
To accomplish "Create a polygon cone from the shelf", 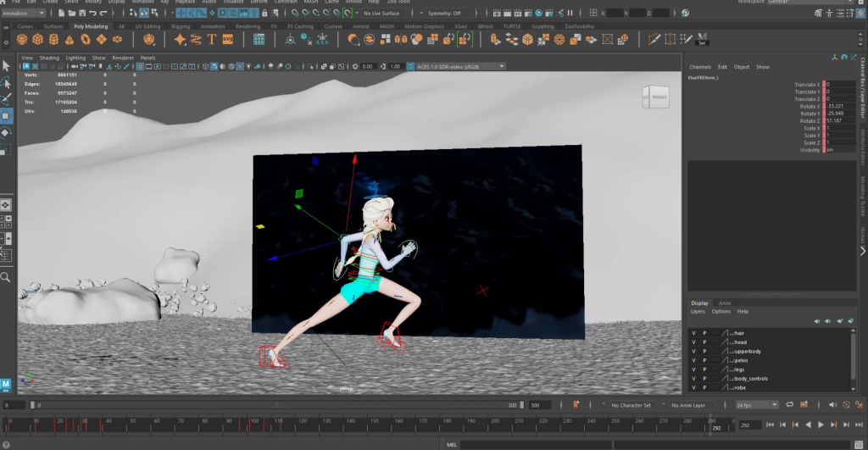I will [70, 39].
